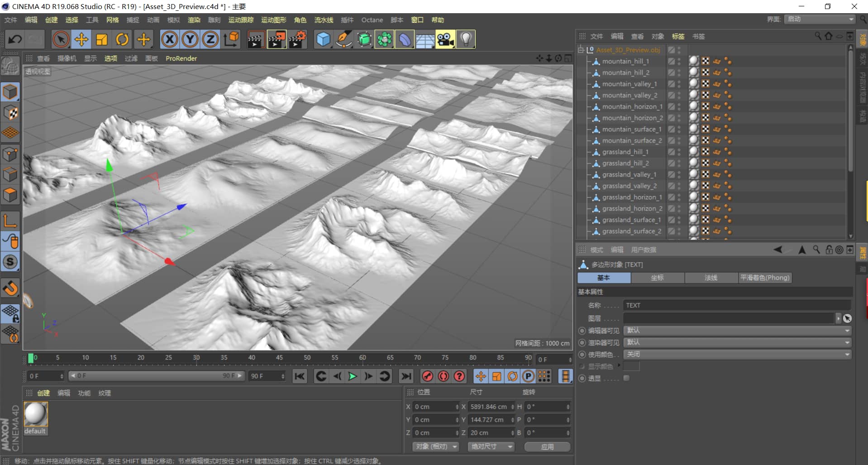Click the Undo arrow icon
This screenshot has height=465, width=868.
tap(15, 39)
